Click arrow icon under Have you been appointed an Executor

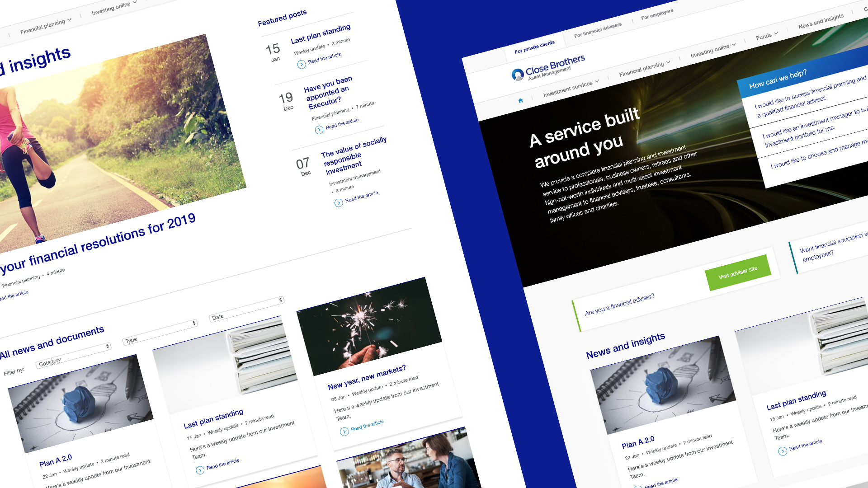click(x=319, y=130)
